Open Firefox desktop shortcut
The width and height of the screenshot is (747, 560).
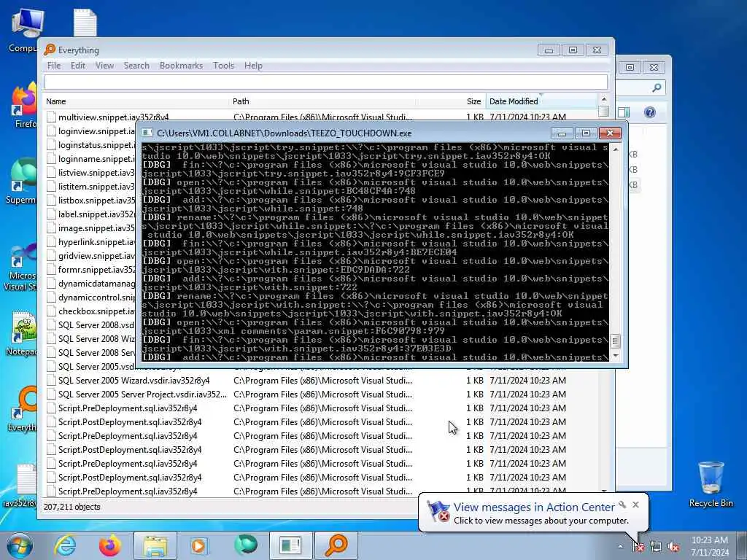click(25, 106)
